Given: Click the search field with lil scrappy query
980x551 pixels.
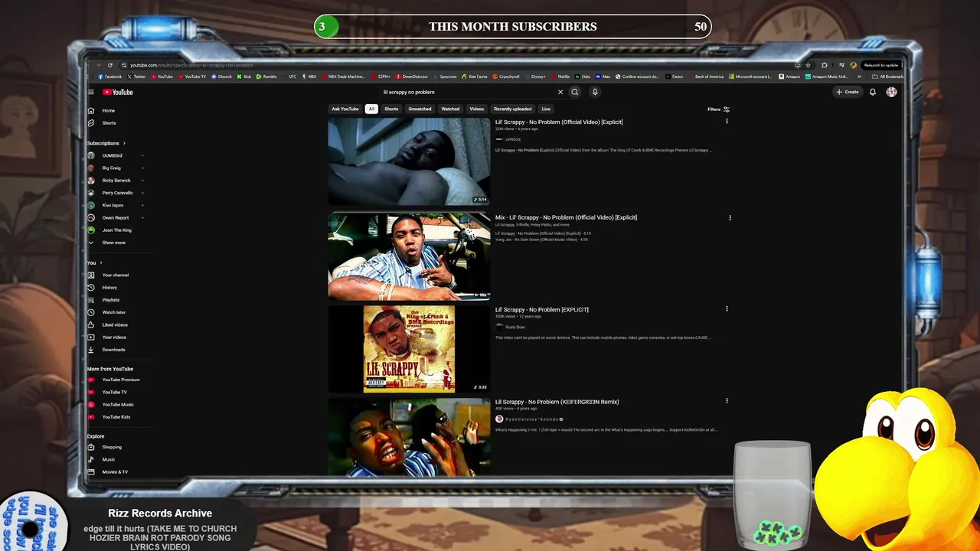Looking at the screenshot, I should [x=467, y=92].
